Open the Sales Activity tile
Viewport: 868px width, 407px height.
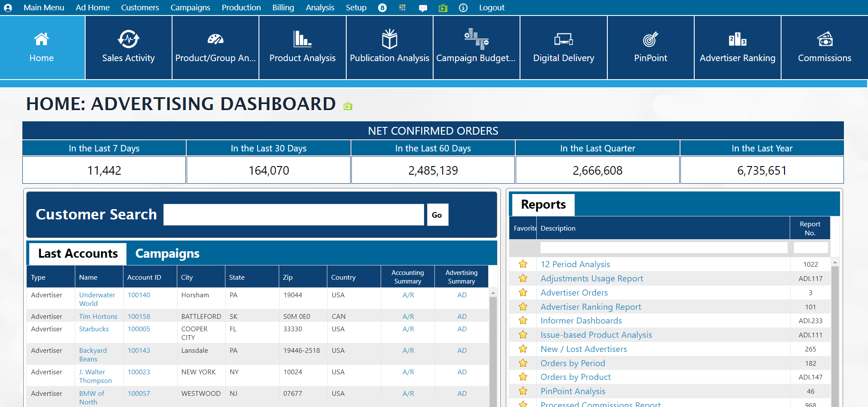click(128, 47)
